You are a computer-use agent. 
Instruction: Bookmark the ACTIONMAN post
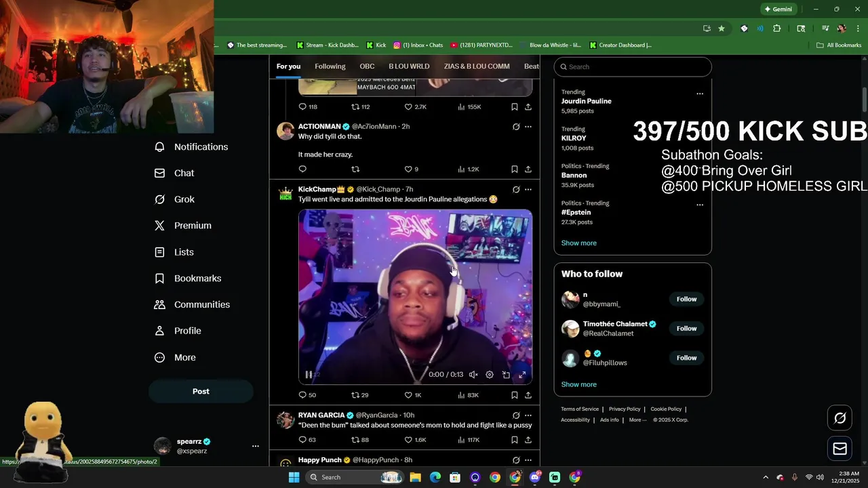tap(515, 169)
